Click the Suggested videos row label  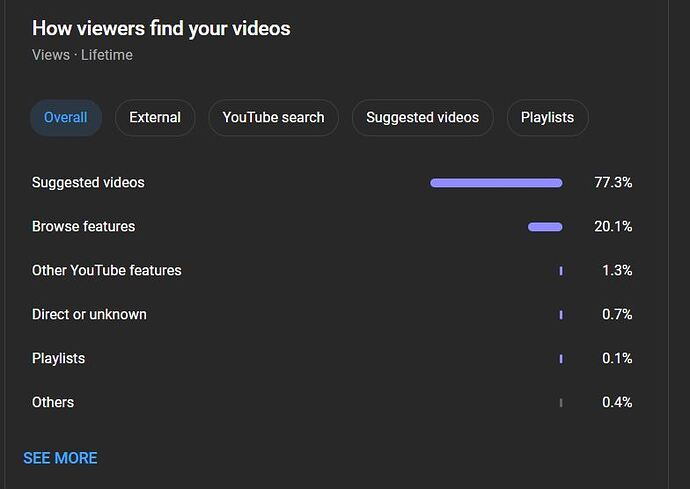[x=88, y=182]
